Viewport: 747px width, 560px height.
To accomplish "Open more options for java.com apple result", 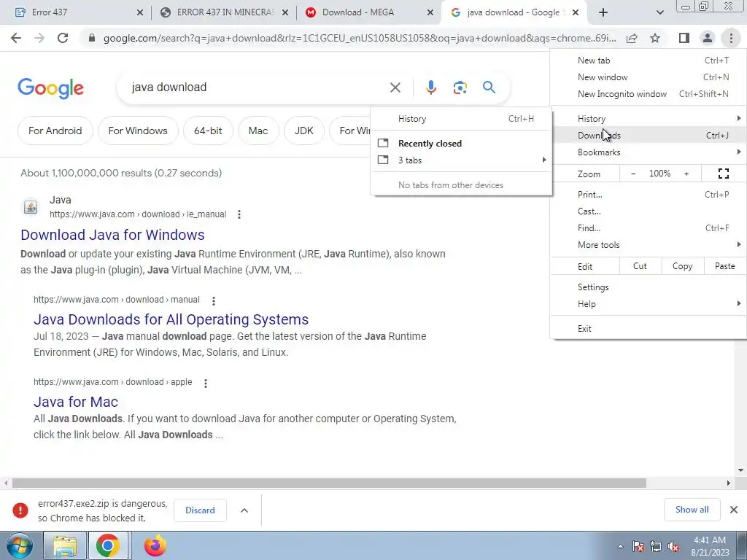I will tap(205, 383).
